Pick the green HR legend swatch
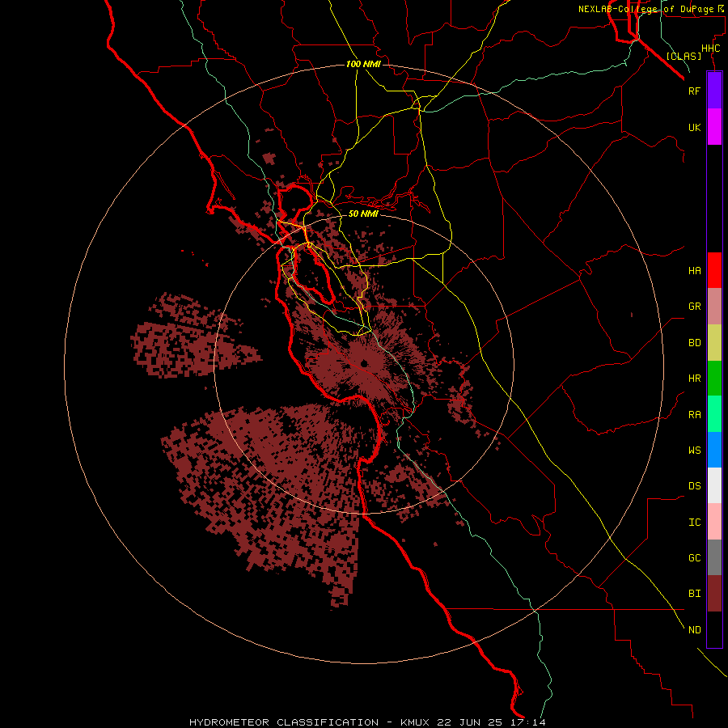 pos(714,379)
